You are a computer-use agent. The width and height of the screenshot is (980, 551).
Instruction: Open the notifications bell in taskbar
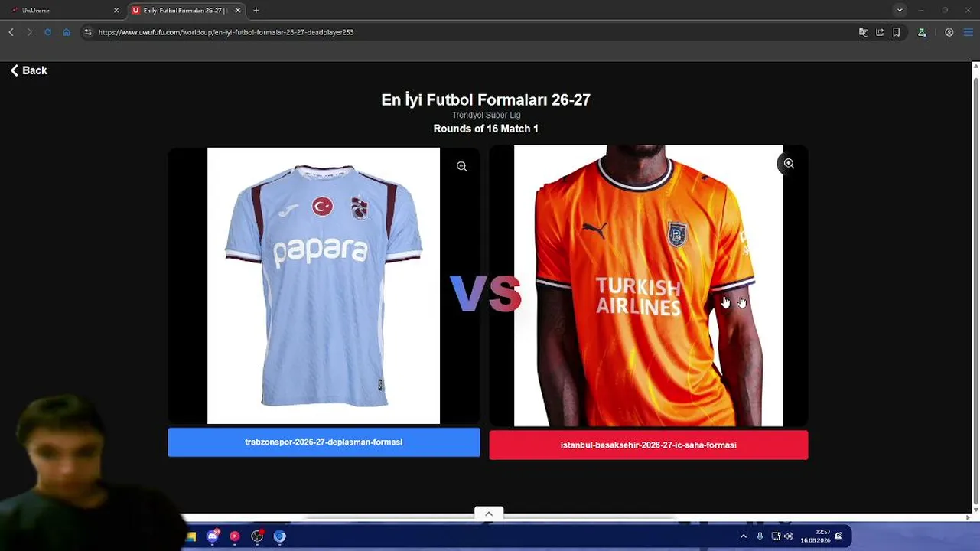click(838, 536)
